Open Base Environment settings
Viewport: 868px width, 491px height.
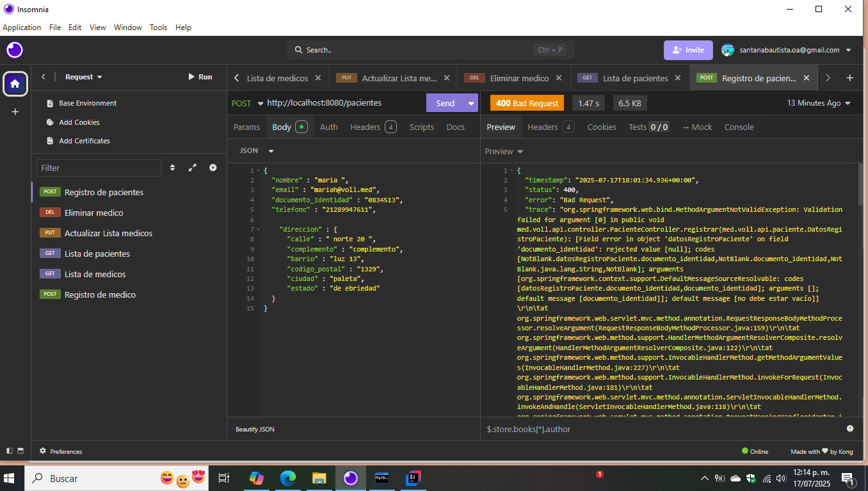pyautogui.click(x=81, y=103)
